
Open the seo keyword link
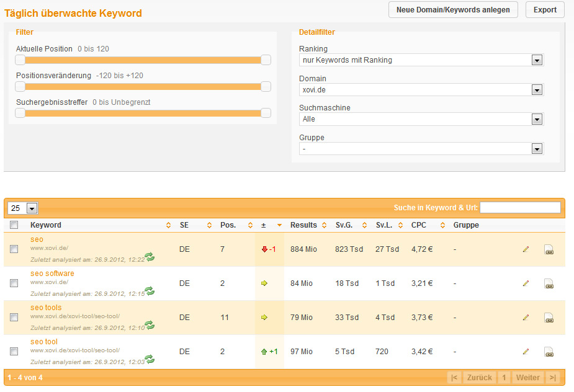point(37,239)
